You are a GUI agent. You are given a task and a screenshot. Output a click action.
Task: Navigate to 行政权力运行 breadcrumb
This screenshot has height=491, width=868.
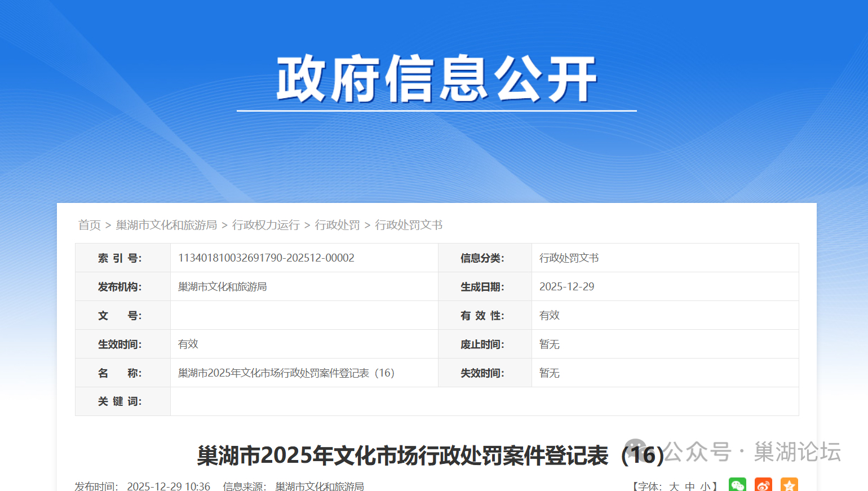pos(266,225)
